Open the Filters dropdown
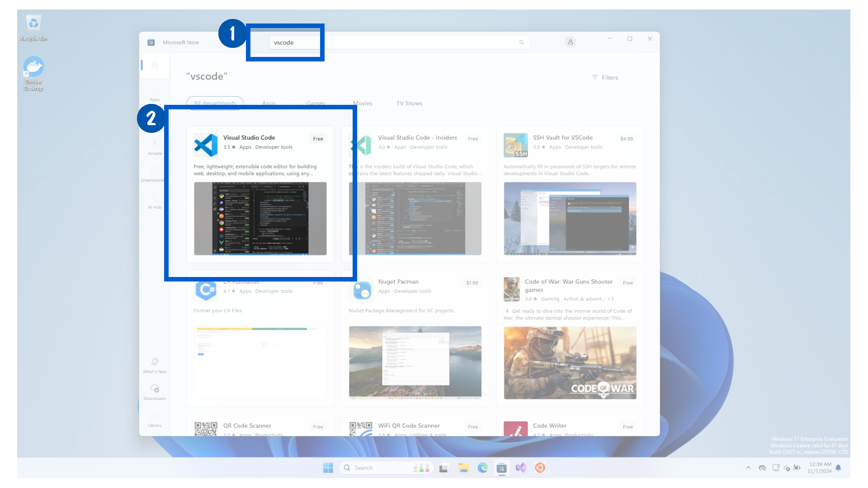The height and width of the screenshot is (488, 868). click(x=606, y=77)
